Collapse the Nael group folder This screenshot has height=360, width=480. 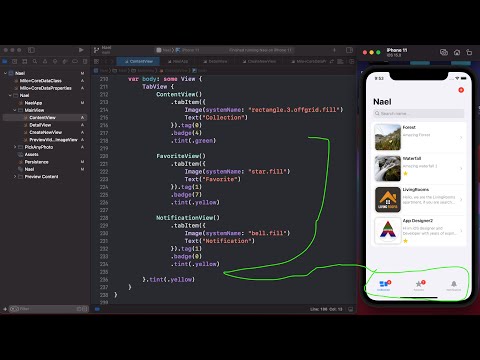point(10,95)
